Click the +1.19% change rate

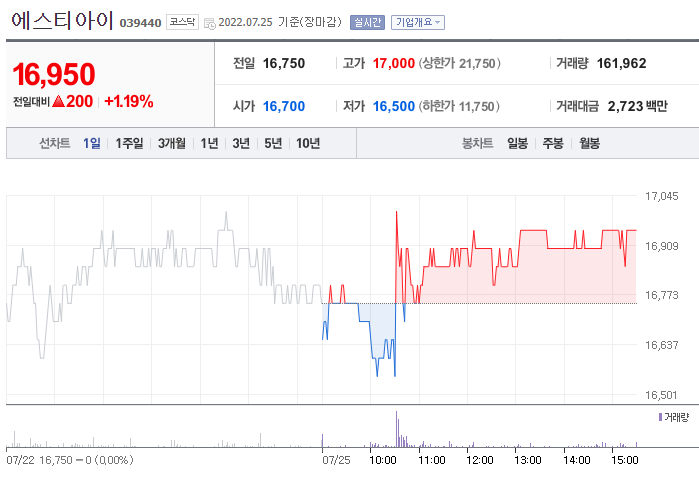tap(129, 102)
